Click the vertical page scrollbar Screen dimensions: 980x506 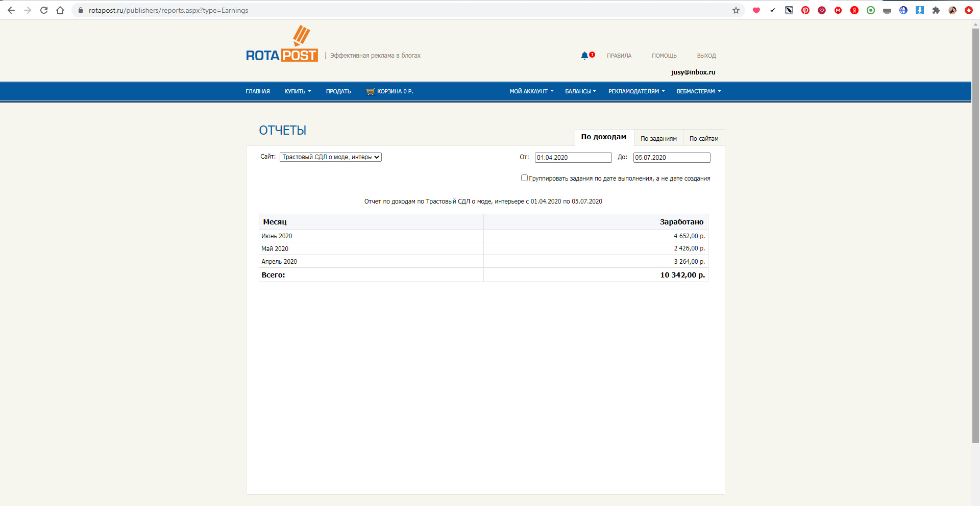click(x=975, y=235)
